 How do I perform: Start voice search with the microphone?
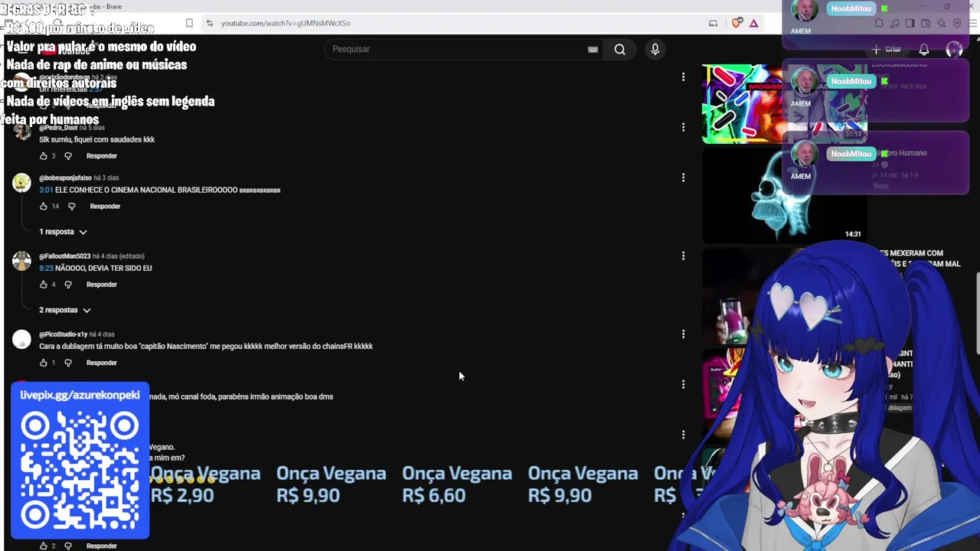click(x=655, y=49)
